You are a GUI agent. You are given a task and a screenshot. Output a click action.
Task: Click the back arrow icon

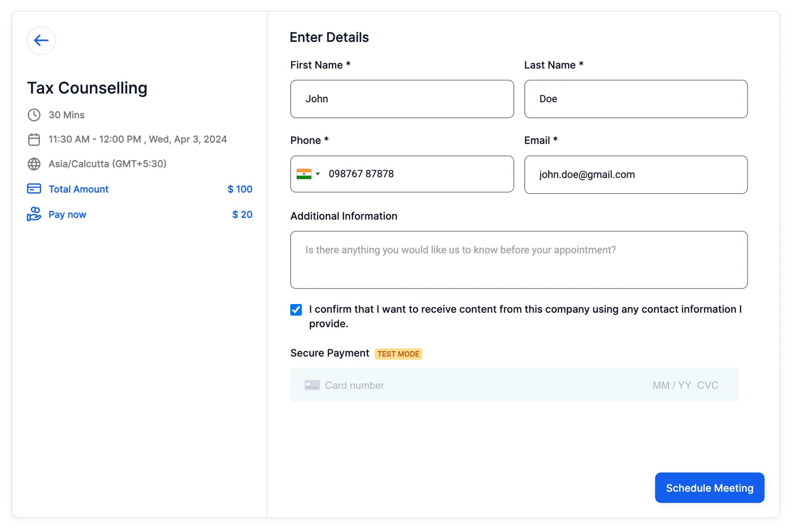pos(41,41)
